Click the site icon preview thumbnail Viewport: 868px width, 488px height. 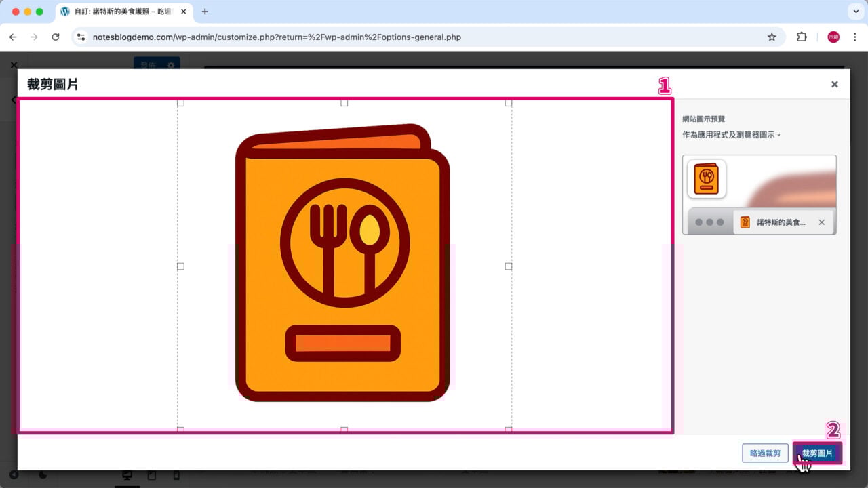[707, 179]
